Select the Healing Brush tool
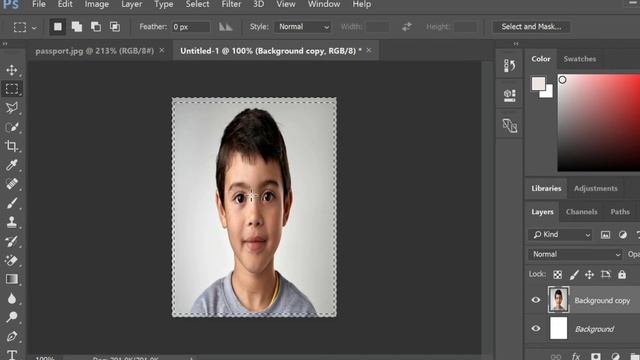This screenshot has height=360, width=640. click(x=11, y=184)
